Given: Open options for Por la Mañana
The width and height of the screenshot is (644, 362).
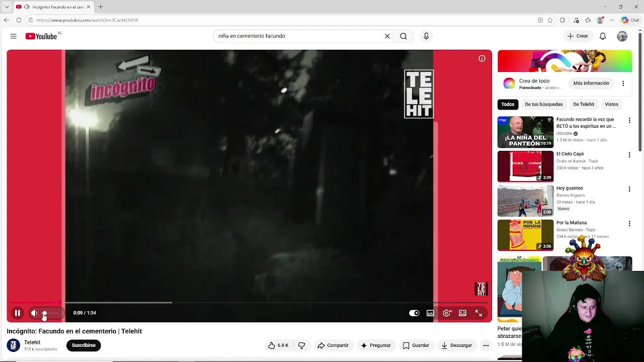Looking at the screenshot, I should point(629,224).
